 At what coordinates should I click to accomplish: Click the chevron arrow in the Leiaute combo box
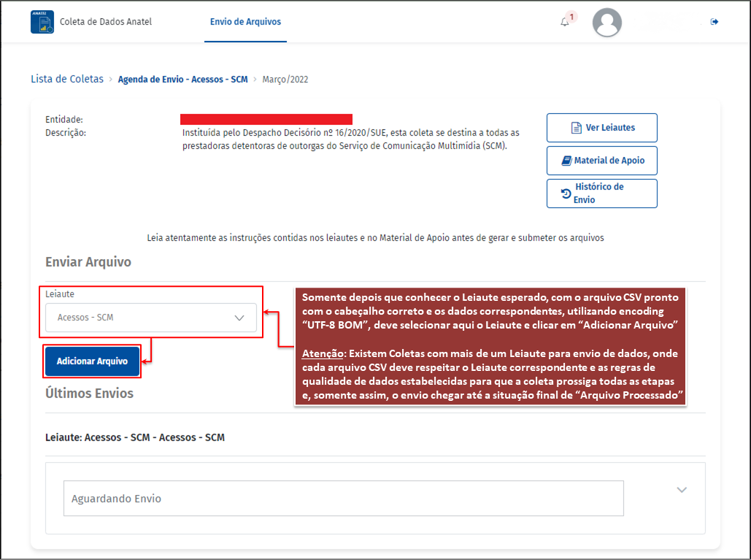pyautogui.click(x=239, y=318)
